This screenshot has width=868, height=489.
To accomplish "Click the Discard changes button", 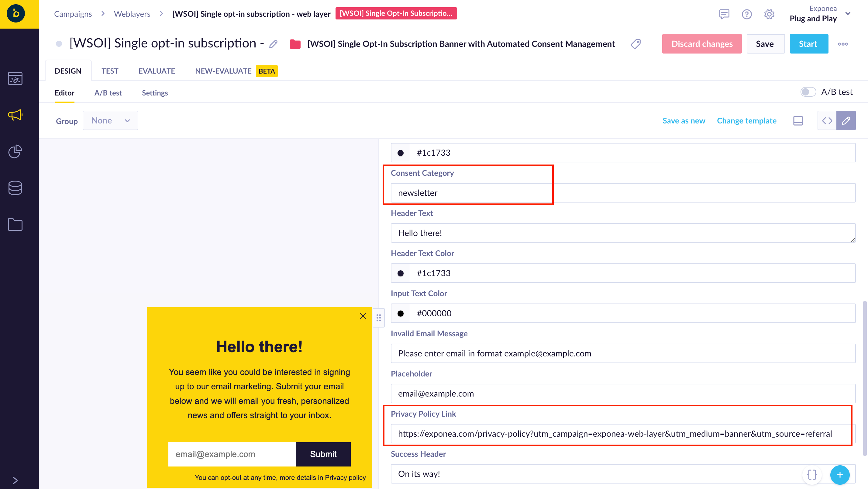I will click(x=701, y=44).
